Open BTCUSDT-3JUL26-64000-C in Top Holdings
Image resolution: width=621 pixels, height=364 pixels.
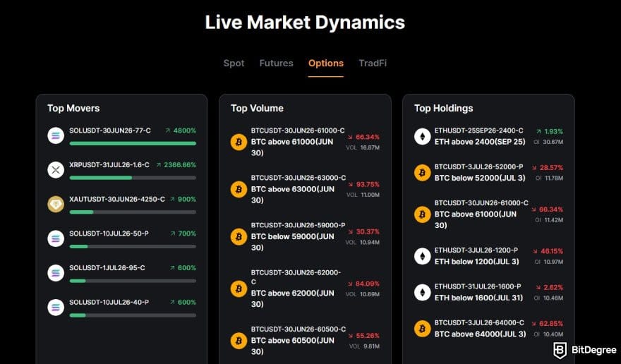[x=479, y=323]
